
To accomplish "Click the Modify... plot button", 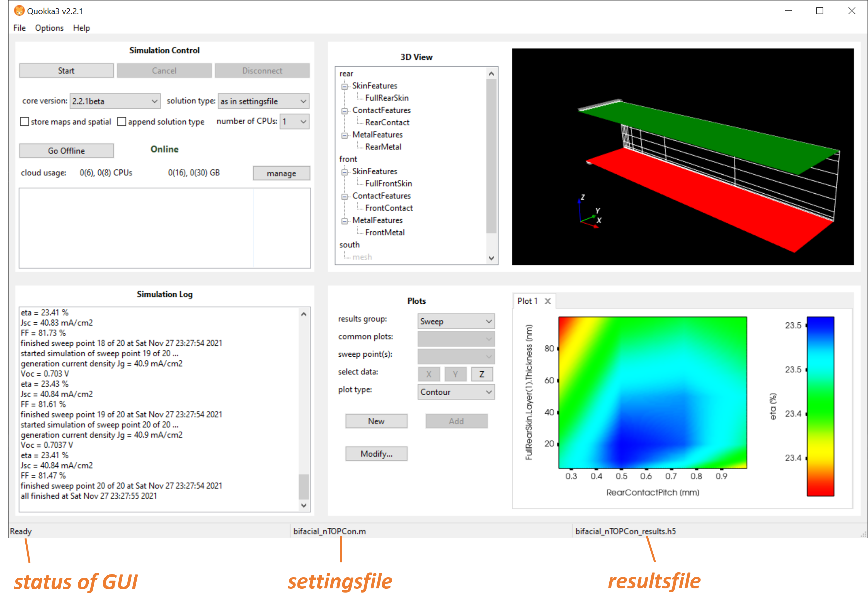I will [x=376, y=454].
